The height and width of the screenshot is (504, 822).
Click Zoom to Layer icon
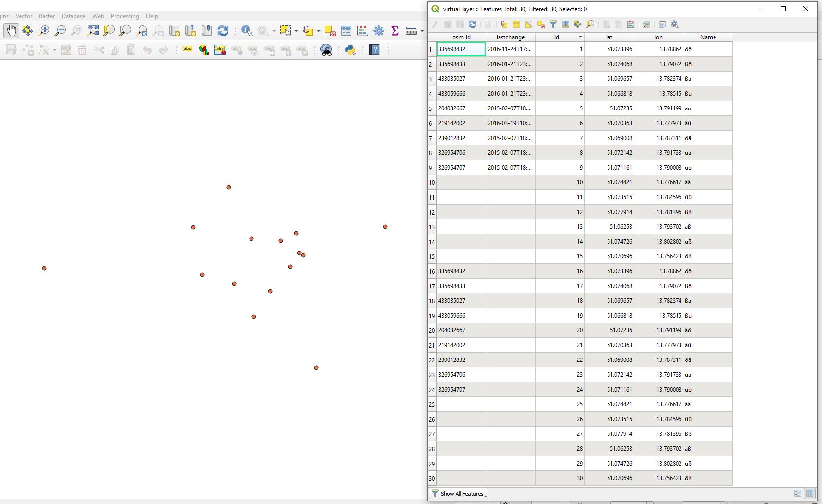click(125, 31)
